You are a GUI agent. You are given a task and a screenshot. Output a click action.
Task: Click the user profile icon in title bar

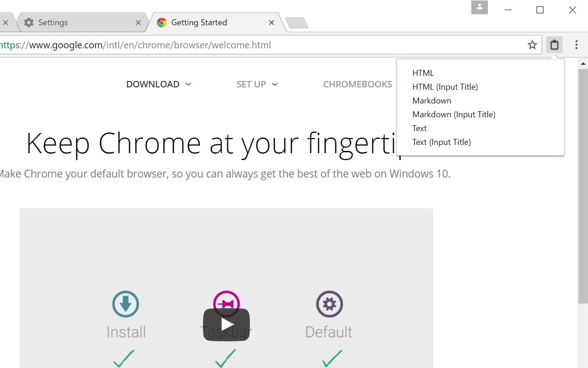[480, 7]
